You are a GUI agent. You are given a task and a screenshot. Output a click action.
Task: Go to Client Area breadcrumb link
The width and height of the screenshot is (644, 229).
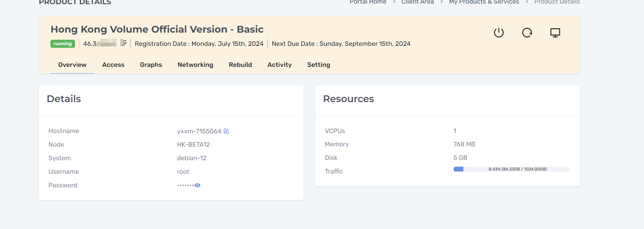[x=417, y=2]
